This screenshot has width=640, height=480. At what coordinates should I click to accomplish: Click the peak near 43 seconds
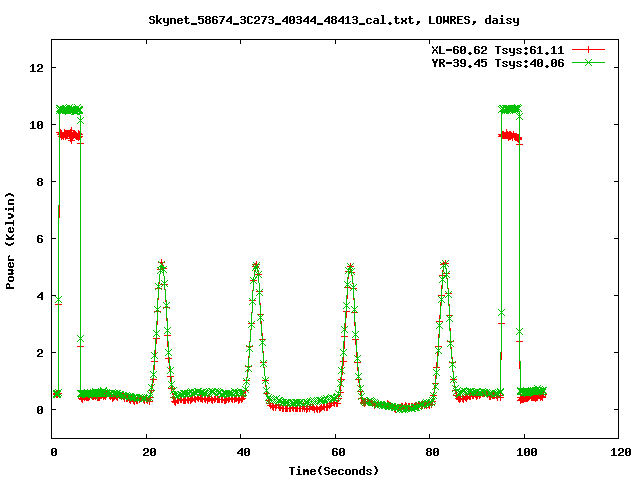point(256,266)
